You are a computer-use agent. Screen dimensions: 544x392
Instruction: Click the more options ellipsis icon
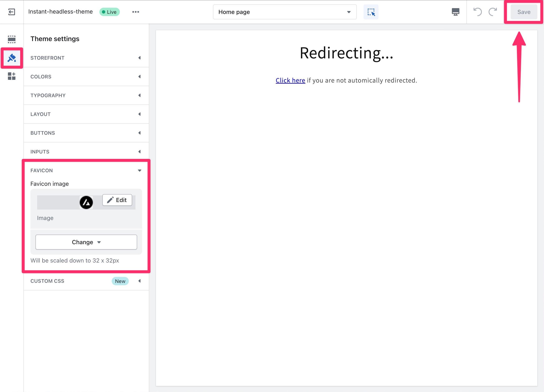click(135, 12)
